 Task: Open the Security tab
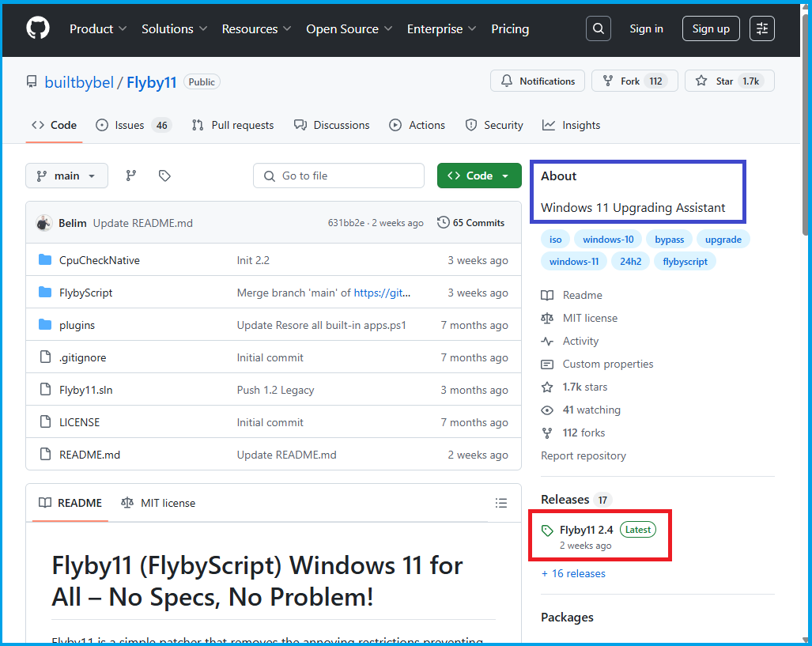[494, 126]
